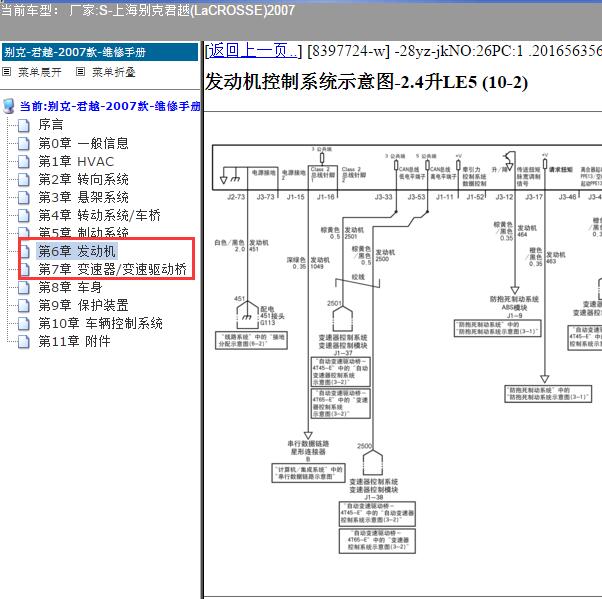
Task: Click terminal label J3-33 in the diagram
Action: click(384, 197)
